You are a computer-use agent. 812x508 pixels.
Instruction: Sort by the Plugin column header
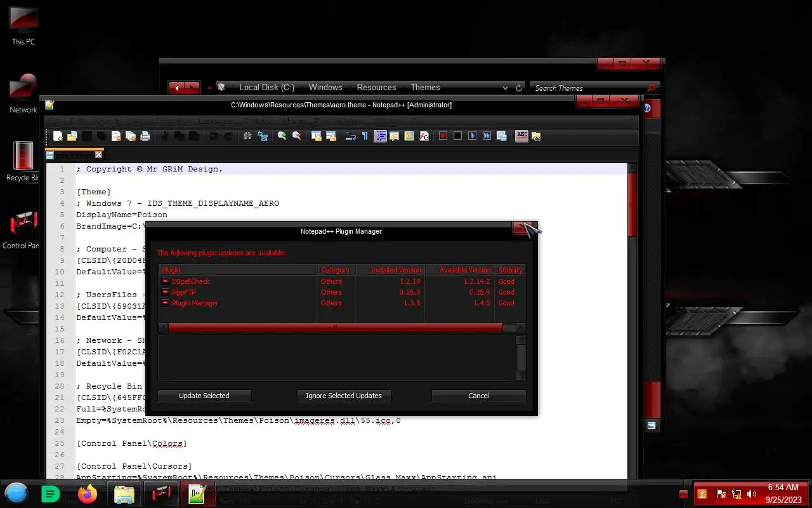coord(239,270)
